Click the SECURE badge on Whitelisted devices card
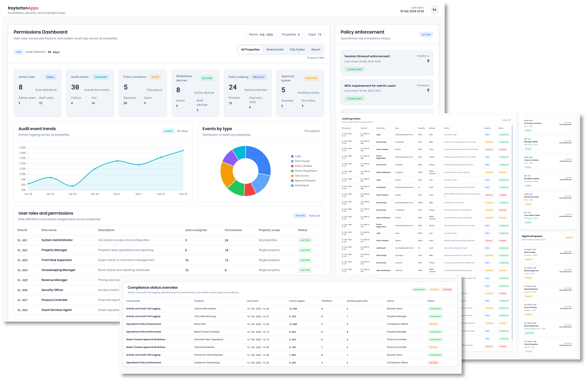The width and height of the screenshot is (588, 381). 207,78
